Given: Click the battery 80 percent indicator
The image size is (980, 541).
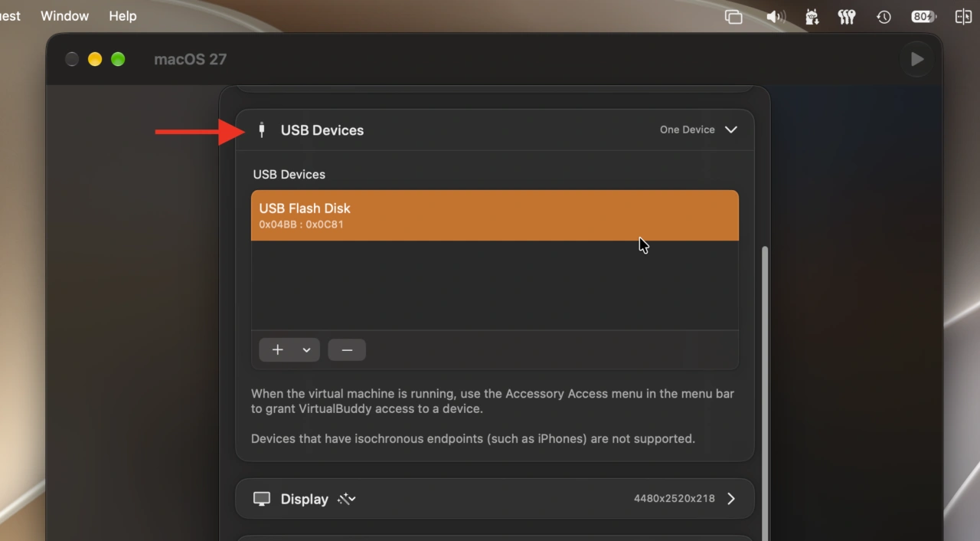Looking at the screenshot, I should (x=924, y=17).
